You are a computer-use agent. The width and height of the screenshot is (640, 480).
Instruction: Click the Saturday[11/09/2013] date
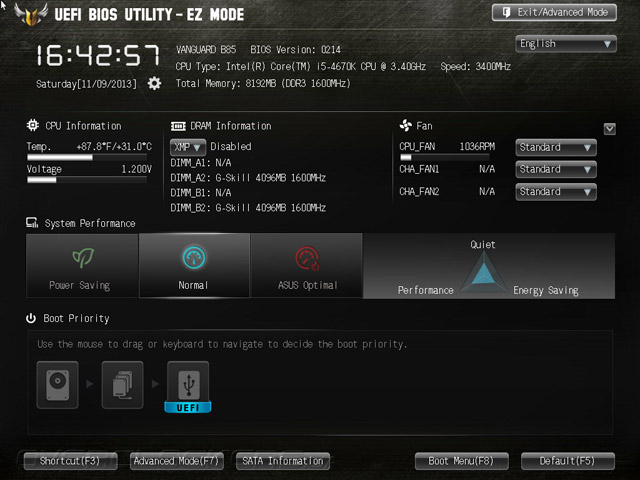pos(86,84)
